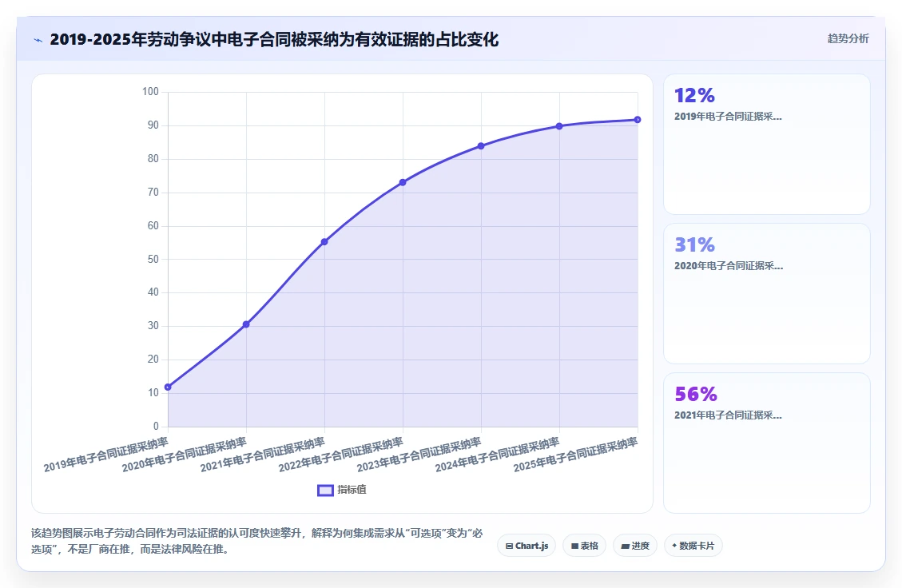Image resolution: width=902 pixels, height=588 pixels.
Task: Click the 56% value in the 2021 card
Action: click(x=696, y=394)
